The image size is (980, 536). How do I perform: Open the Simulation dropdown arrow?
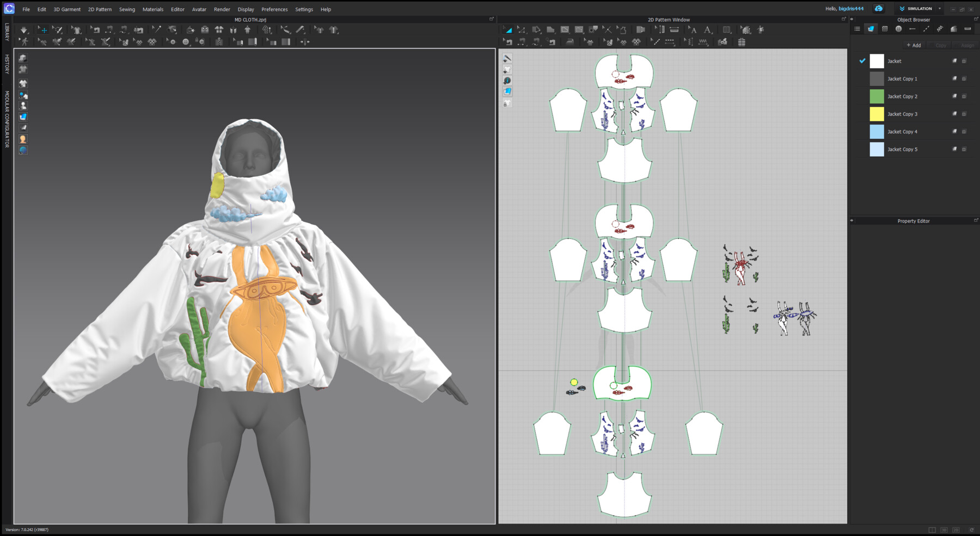point(940,8)
